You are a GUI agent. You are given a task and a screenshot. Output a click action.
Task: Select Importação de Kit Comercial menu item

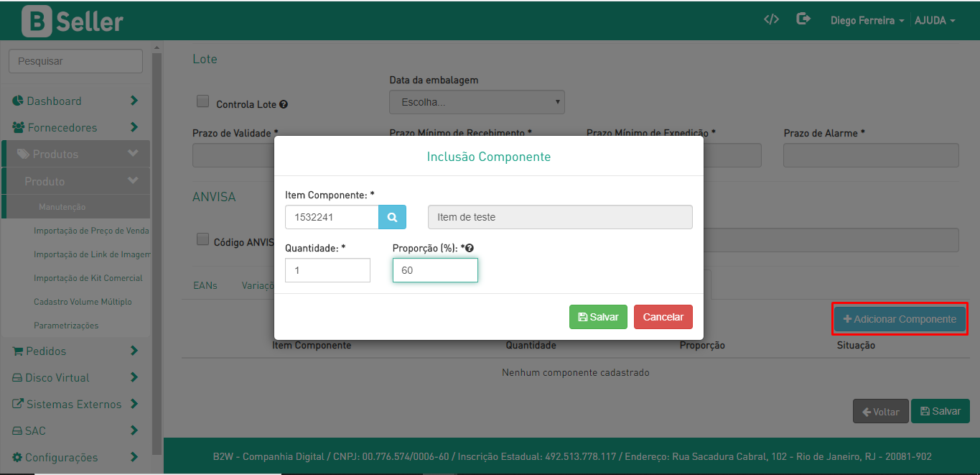(x=88, y=278)
